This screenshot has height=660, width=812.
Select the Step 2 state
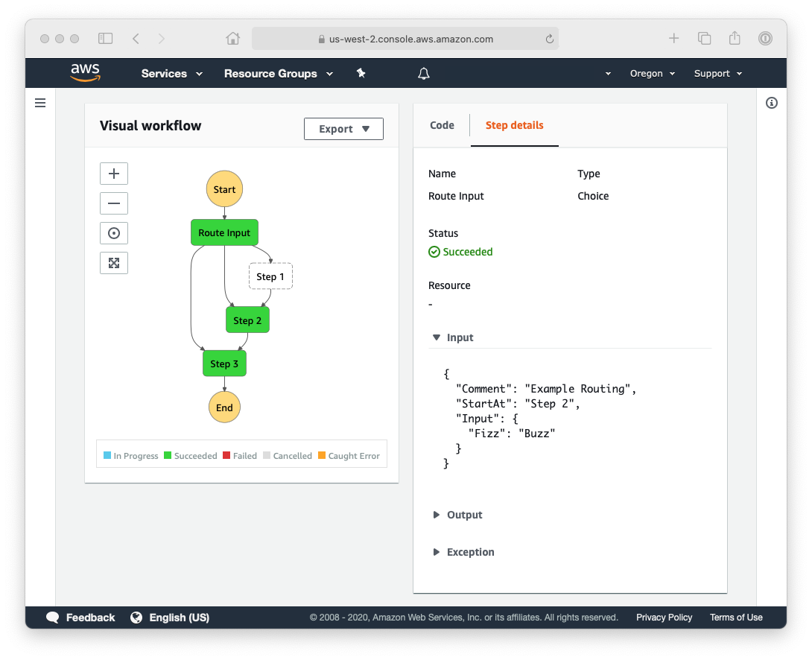[247, 320]
